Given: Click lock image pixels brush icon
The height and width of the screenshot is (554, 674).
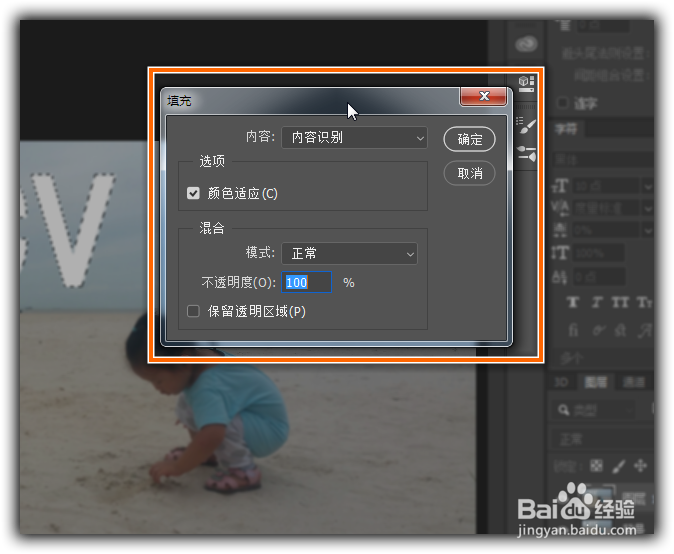Looking at the screenshot, I should (619, 466).
